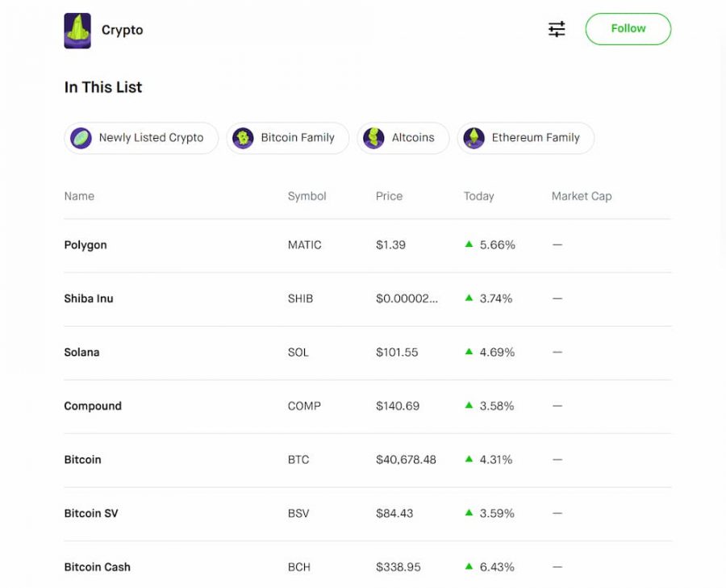Image resolution: width=726 pixels, height=588 pixels.
Task: Open the Bitcoin row
Action: 368,460
